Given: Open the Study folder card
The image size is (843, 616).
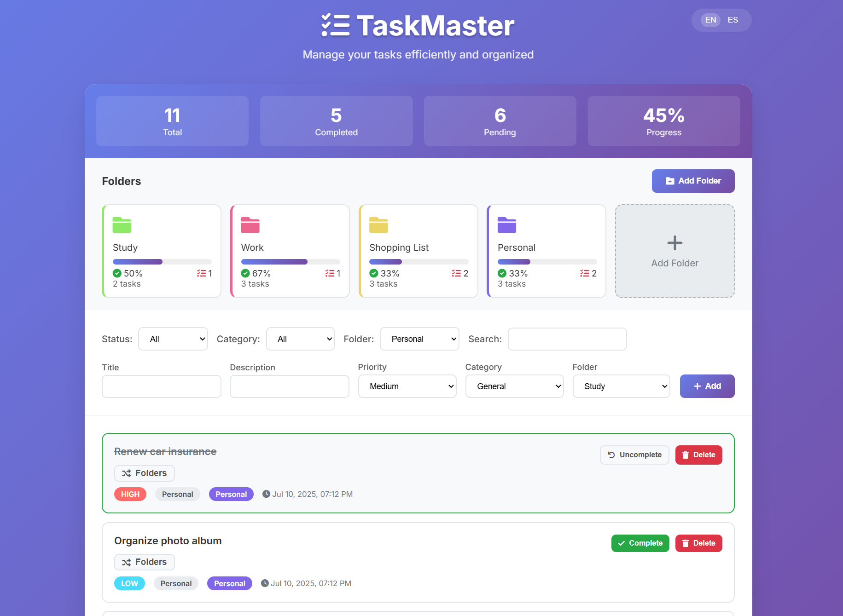Looking at the screenshot, I should [162, 251].
